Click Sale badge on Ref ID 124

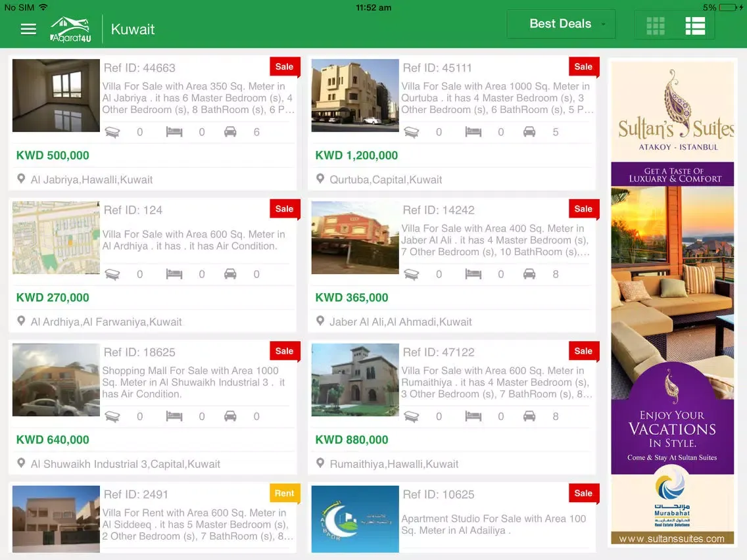pyautogui.click(x=285, y=209)
